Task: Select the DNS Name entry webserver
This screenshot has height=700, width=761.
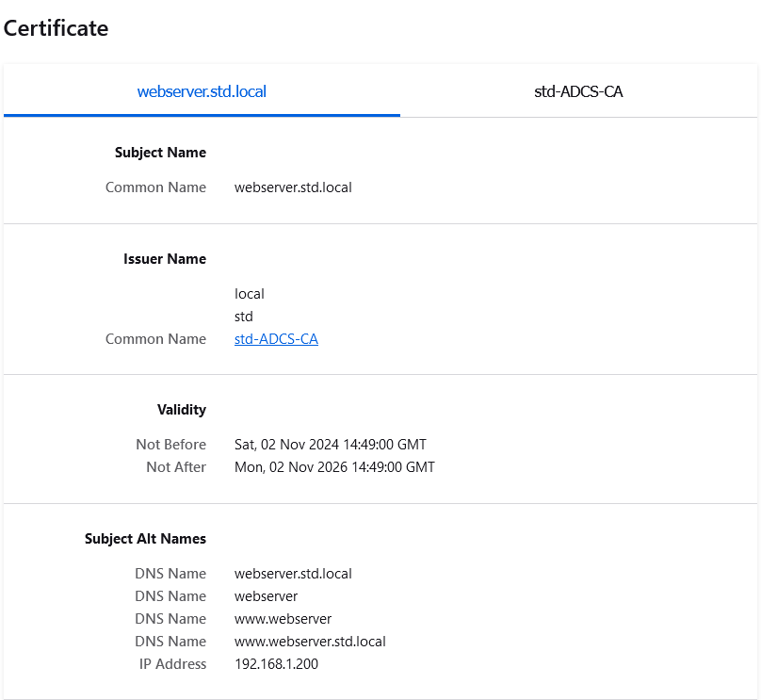Action: (265, 595)
